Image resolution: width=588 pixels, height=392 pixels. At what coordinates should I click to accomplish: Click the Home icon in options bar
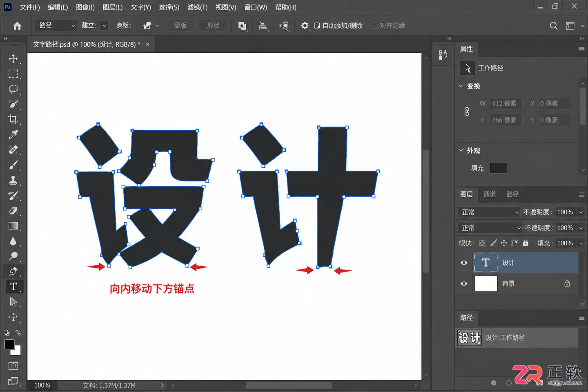(17, 26)
